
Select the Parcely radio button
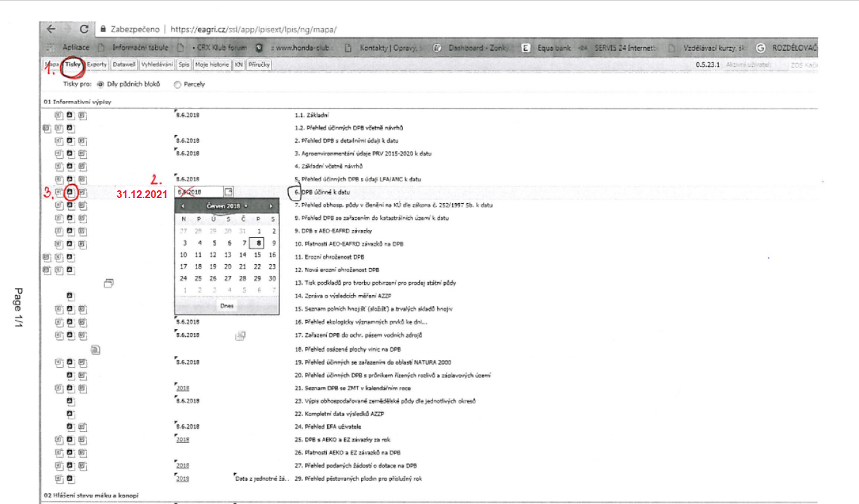pyautogui.click(x=178, y=84)
